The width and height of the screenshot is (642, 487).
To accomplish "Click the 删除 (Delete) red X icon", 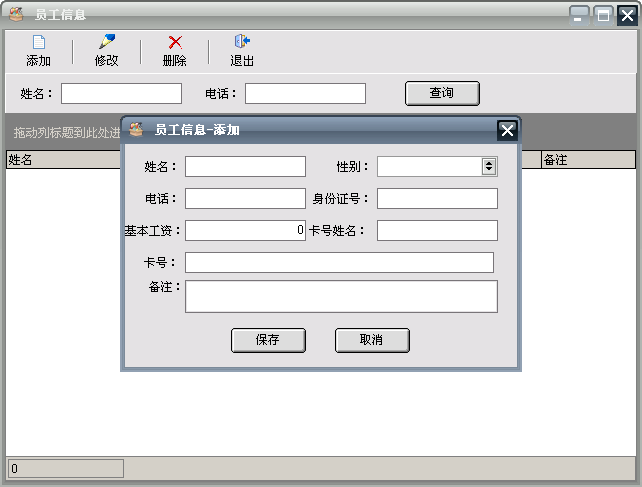I will 175,42.
